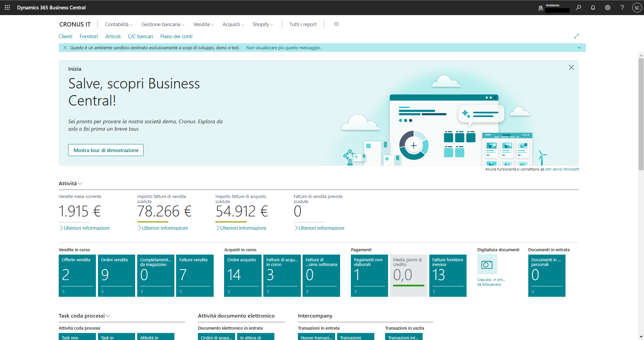Dismiss the sandbox environment message
The height and width of the screenshot is (340, 644).
pos(65,48)
